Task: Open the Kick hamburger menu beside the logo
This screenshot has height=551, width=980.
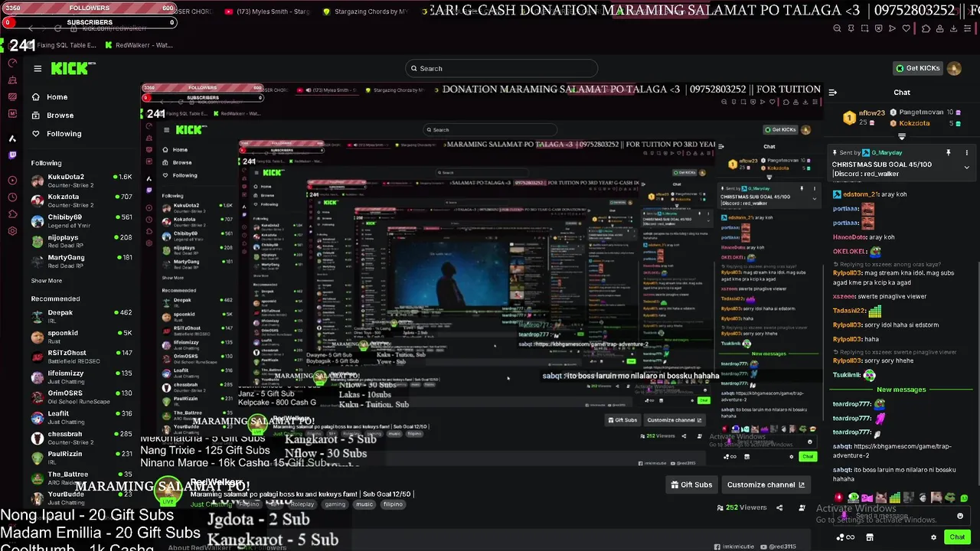Action: pos(38,68)
